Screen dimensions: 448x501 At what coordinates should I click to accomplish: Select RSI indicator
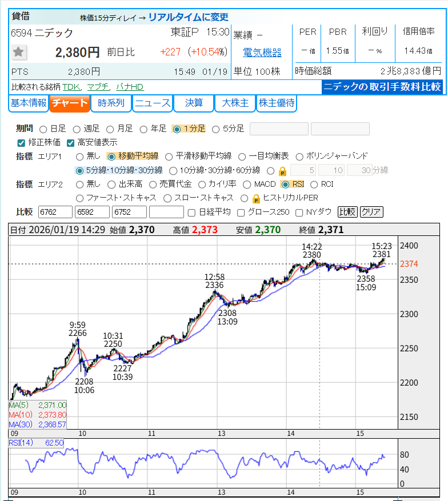pos(285,185)
